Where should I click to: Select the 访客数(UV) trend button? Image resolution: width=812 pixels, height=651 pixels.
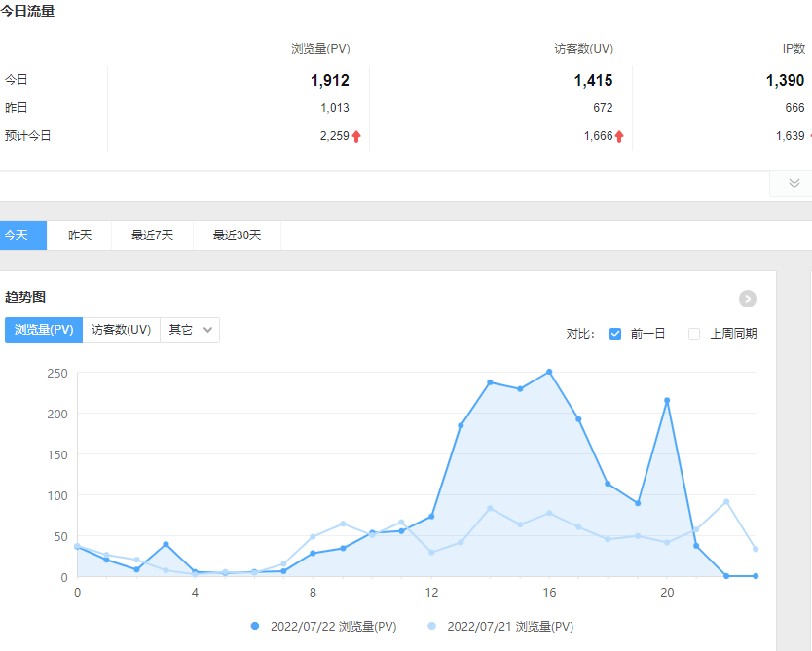[121, 330]
